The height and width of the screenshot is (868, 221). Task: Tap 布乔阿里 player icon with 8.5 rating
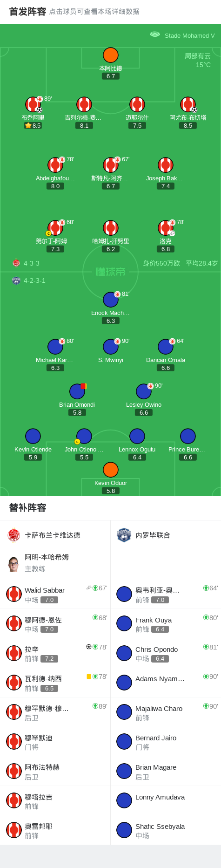click(x=33, y=105)
